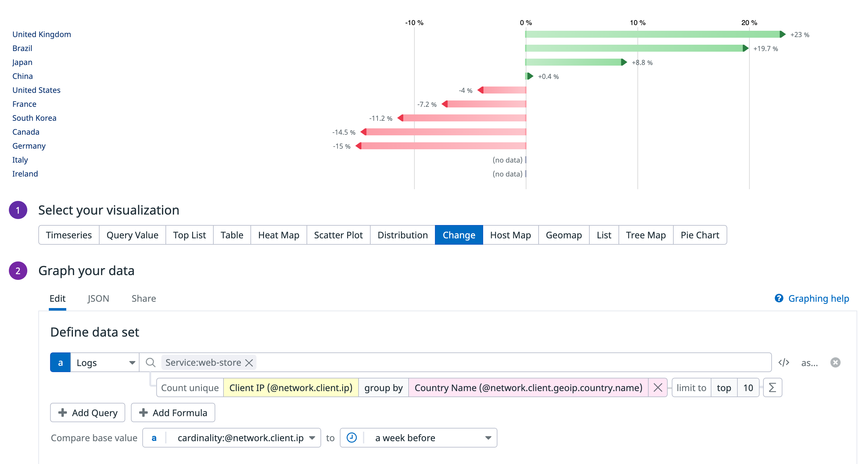The height and width of the screenshot is (464, 868).
Task: Click the search magnifier icon in the query bar
Action: tap(150, 362)
